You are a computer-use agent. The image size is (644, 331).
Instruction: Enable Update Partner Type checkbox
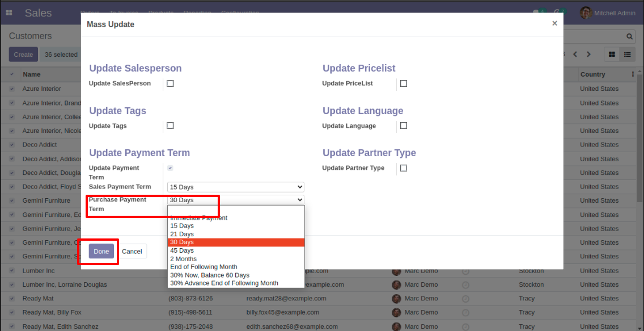point(403,167)
